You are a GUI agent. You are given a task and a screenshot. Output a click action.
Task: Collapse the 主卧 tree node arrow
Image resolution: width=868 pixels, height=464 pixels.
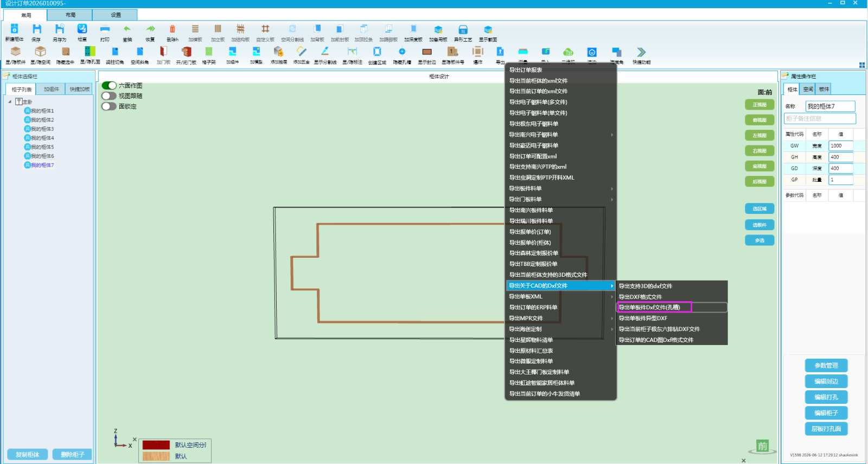click(x=10, y=101)
